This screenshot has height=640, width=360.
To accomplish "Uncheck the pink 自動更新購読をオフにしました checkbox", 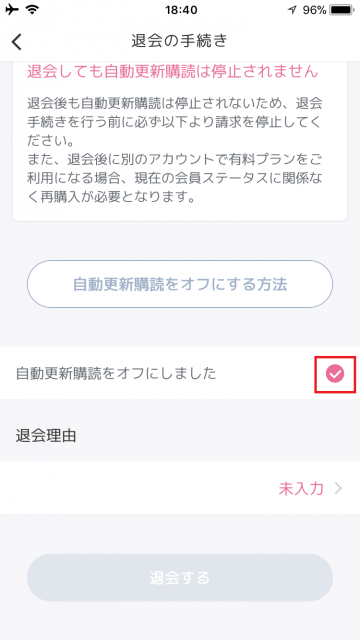I will tap(335, 374).
